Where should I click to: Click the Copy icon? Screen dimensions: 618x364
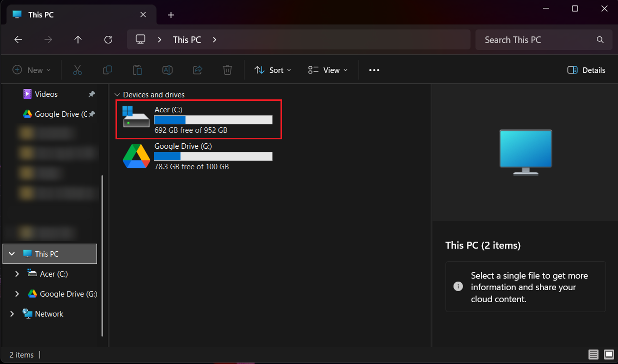pyautogui.click(x=107, y=70)
